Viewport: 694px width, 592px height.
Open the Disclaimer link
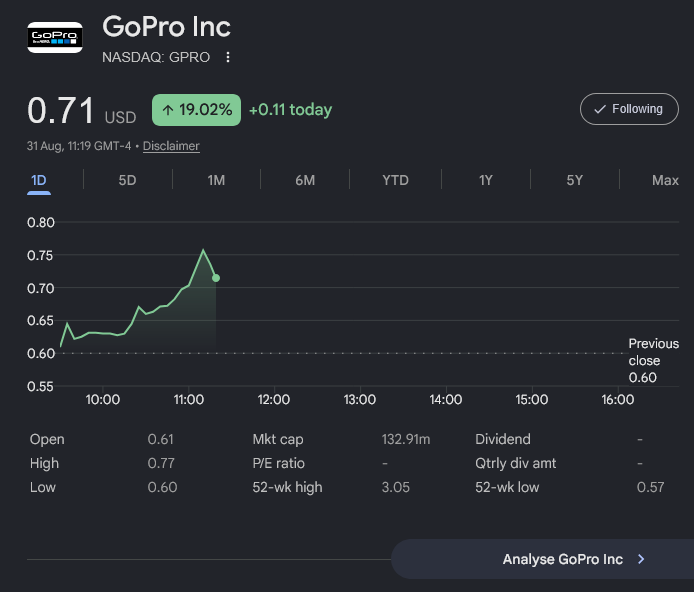pyautogui.click(x=171, y=146)
